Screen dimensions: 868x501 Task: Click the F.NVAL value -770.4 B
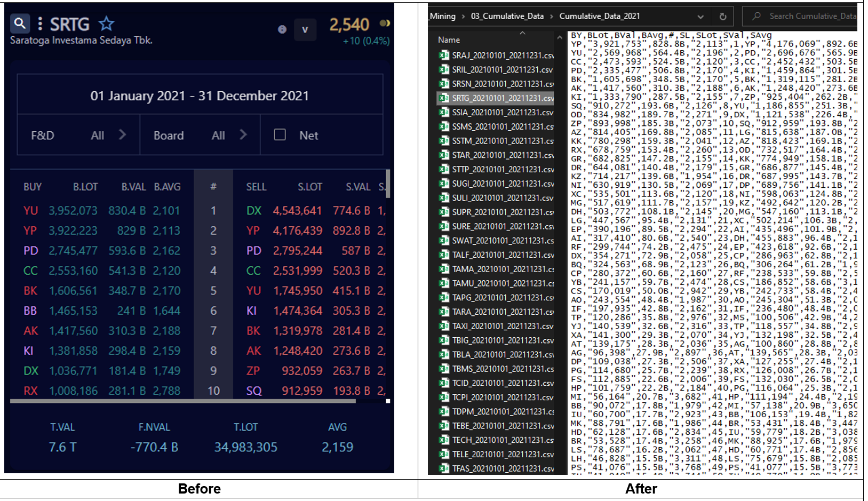pos(154,447)
